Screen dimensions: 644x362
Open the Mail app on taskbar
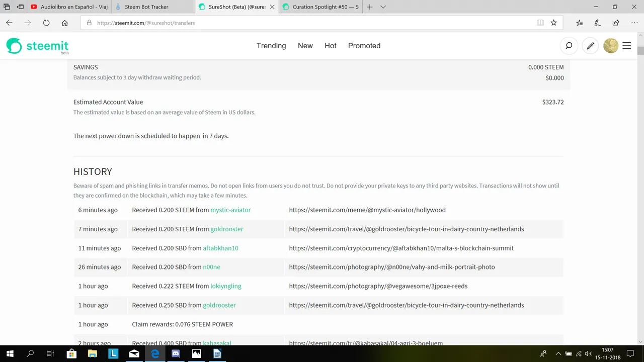click(134, 353)
